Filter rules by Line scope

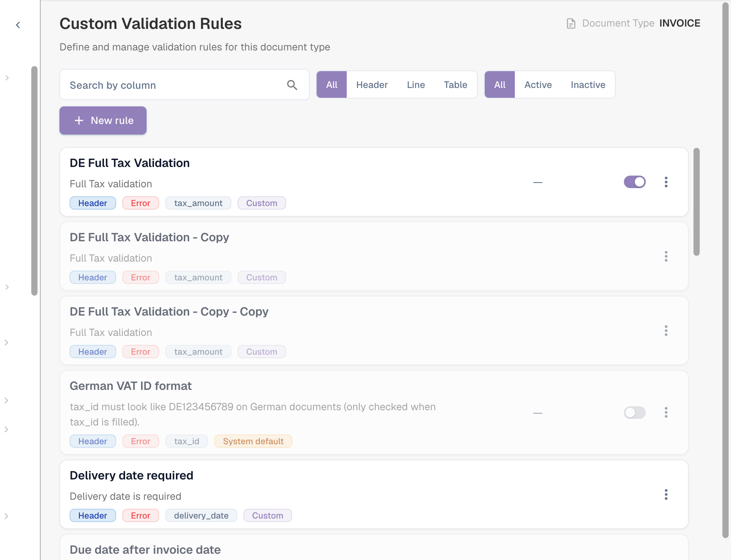[x=416, y=84]
